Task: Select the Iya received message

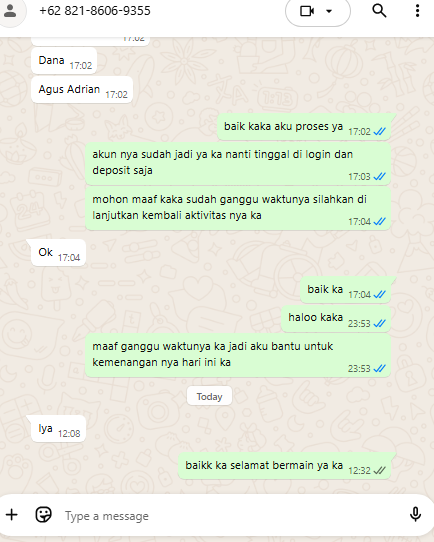Action: tap(58, 429)
